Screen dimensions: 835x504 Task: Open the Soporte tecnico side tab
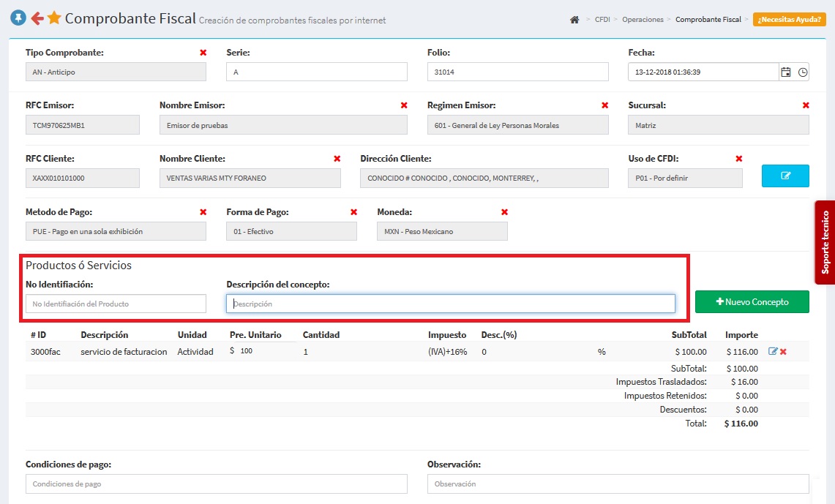tap(825, 242)
